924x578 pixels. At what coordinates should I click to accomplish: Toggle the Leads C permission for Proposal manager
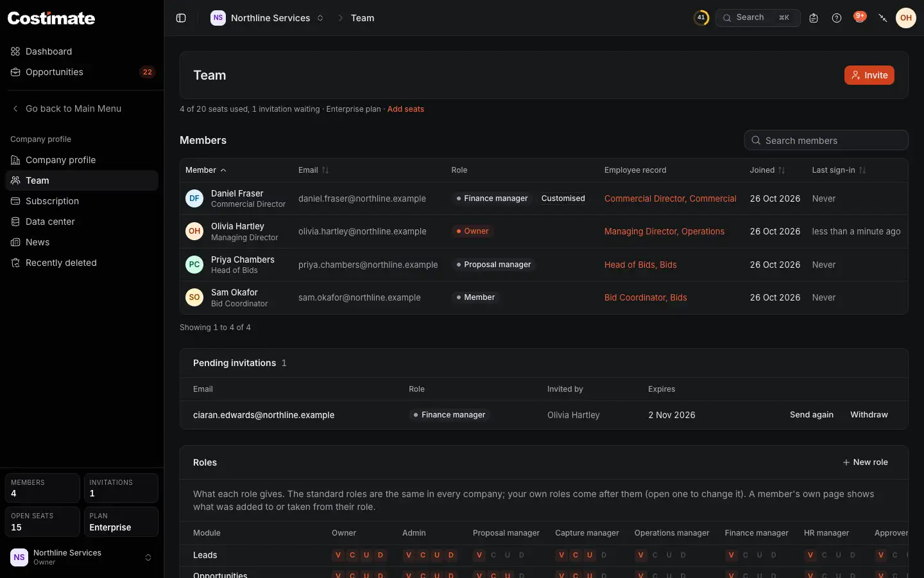[x=493, y=555]
